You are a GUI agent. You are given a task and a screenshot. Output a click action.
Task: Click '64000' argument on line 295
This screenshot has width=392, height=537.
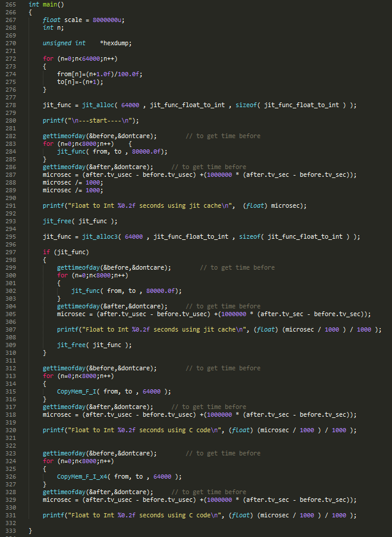[x=134, y=237]
